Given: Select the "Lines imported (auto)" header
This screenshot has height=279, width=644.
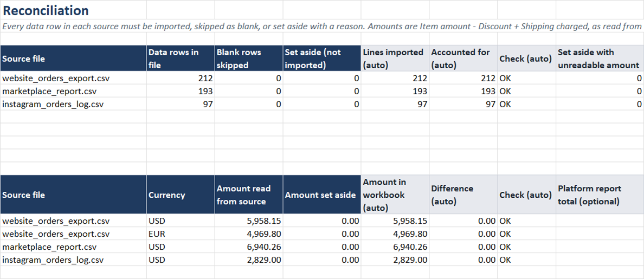Looking at the screenshot, I should [x=395, y=59].
